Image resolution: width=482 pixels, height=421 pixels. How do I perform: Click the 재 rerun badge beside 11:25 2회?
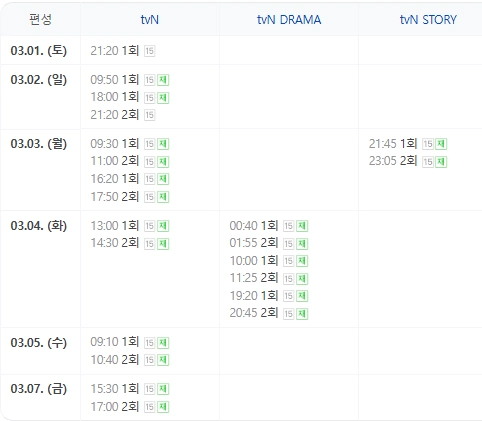point(302,278)
